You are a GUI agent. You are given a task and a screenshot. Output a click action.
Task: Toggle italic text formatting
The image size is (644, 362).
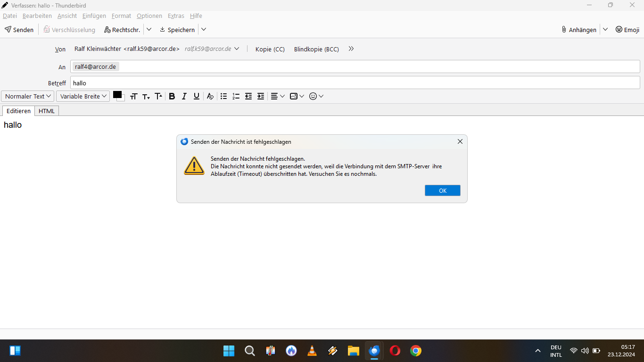[x=184, y=96]
